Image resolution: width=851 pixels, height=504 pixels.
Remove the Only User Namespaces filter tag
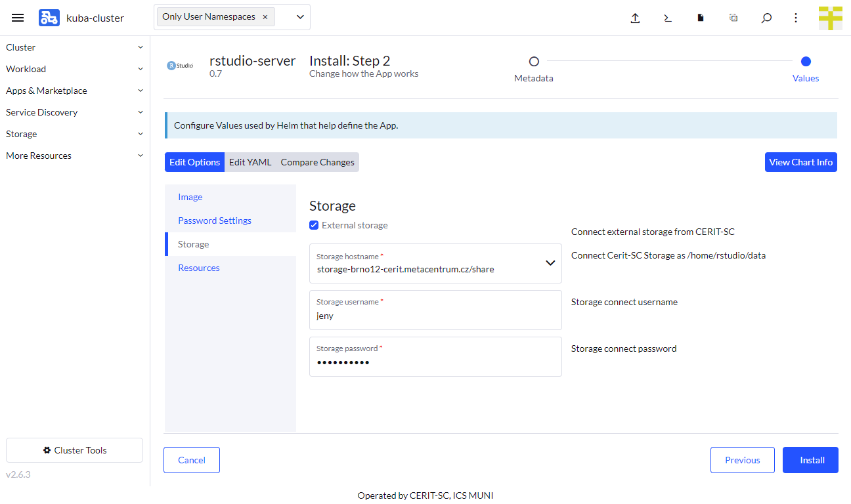(x=265, y=17)
